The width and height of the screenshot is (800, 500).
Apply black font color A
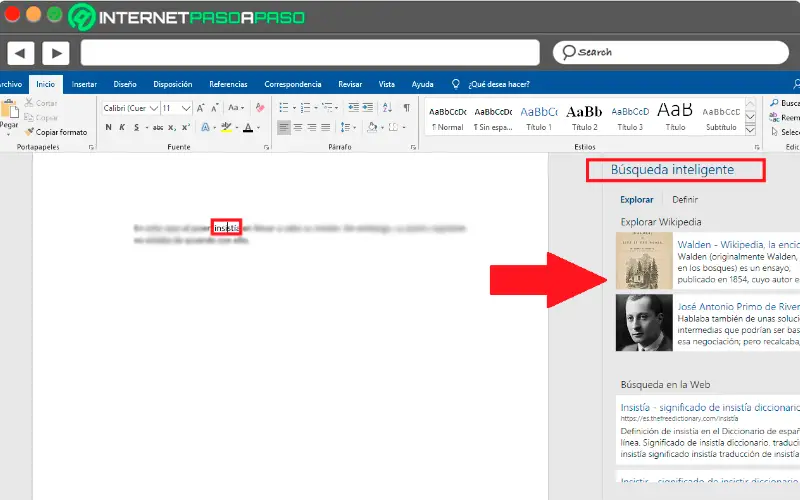[x=248, y=128]
